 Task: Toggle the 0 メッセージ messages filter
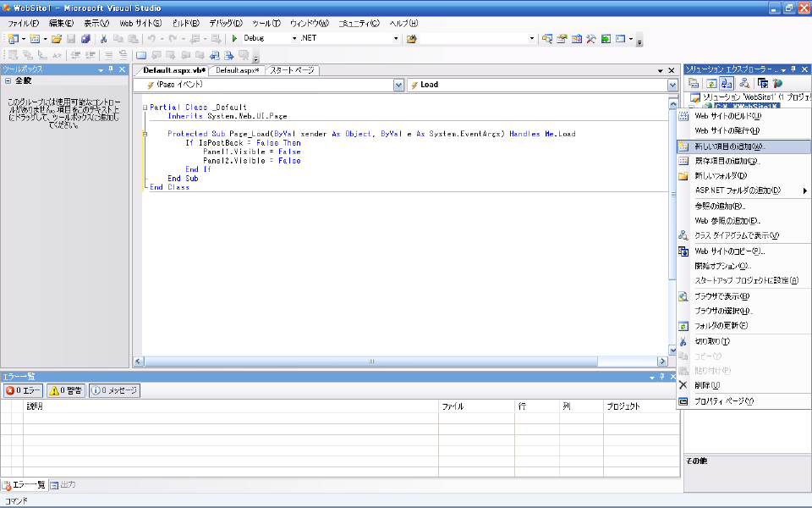[x=114, y=390]
